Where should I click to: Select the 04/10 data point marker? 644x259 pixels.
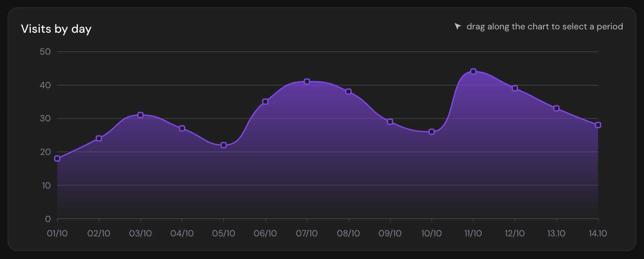[182, 128]
